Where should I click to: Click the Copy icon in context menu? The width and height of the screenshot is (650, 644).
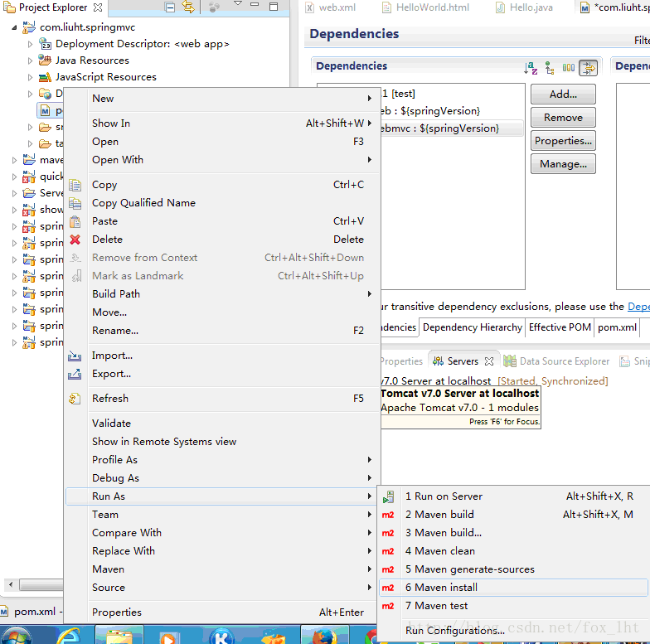click(75, 185)
